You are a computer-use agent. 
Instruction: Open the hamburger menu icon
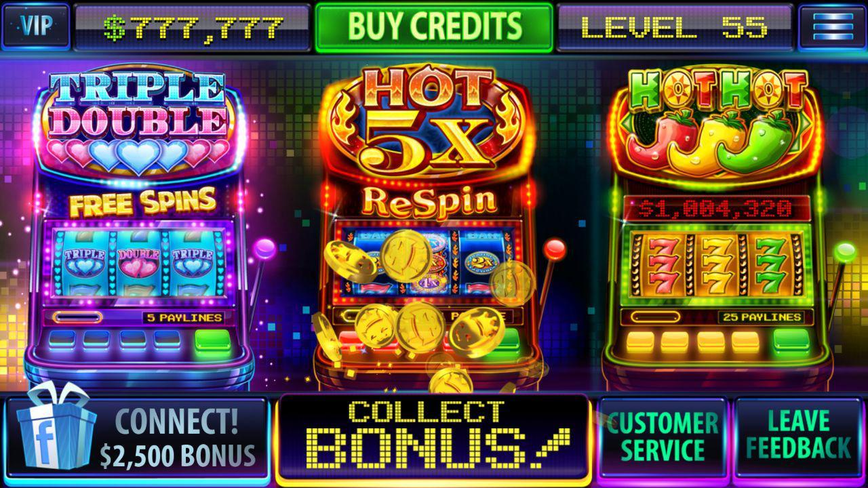(832, 27)
